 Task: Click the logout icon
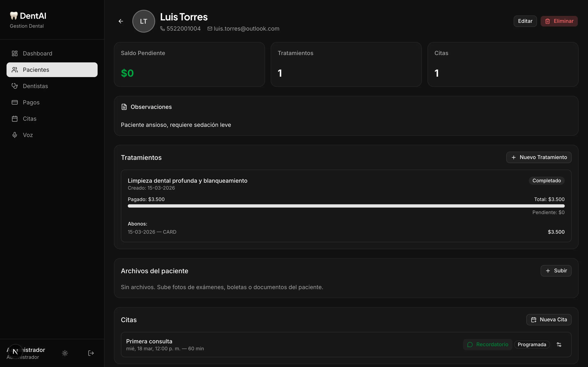click(x=91, y=353)
